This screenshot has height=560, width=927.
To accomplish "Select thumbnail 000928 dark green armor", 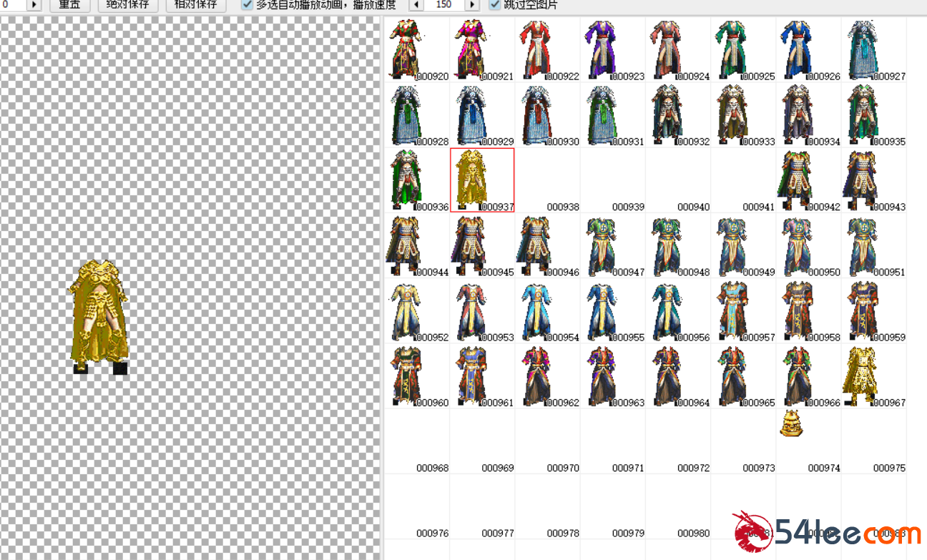I will [418, 114].
